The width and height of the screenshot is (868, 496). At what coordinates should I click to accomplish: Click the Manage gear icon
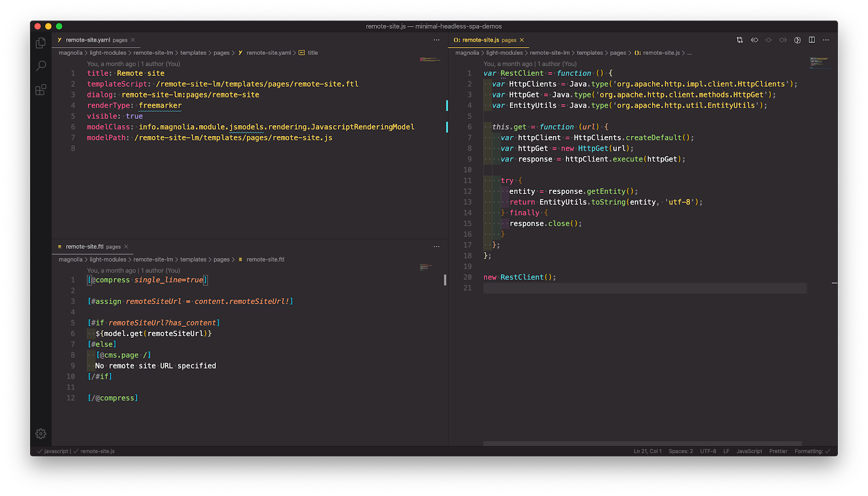tap(41, 434)
